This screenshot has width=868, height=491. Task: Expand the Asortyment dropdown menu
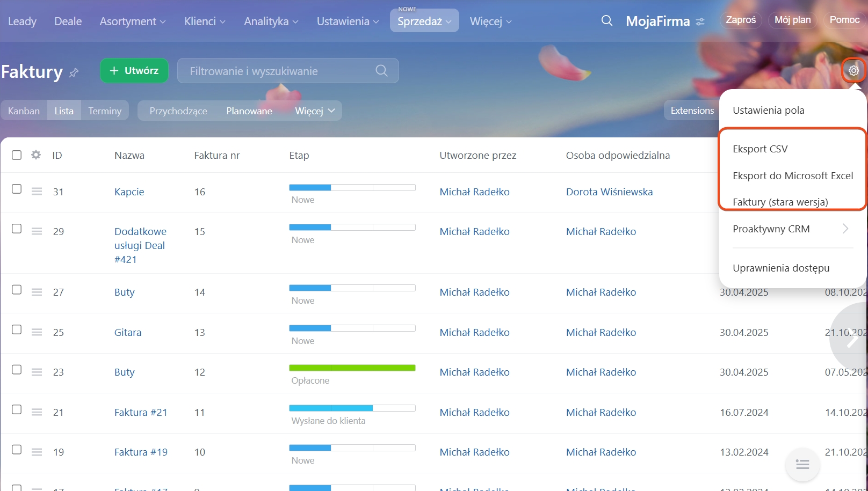pyautogui.click(x=132, y=21)
